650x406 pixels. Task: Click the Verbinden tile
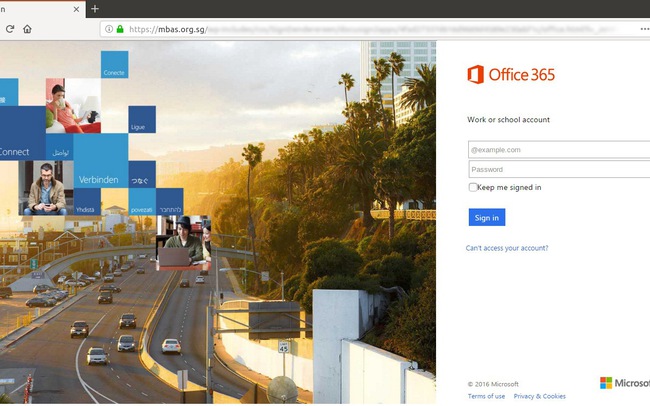[101, 160]
